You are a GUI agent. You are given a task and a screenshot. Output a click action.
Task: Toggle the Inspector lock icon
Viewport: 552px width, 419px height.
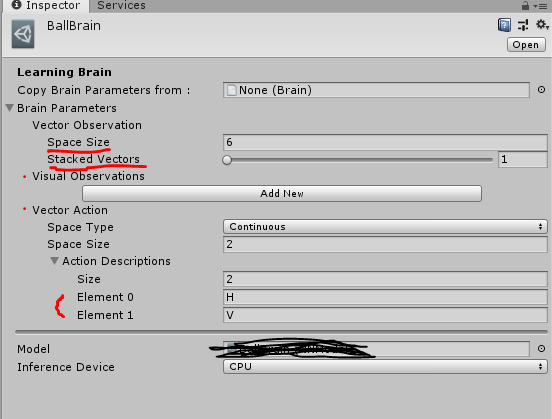tap(525, 5)
